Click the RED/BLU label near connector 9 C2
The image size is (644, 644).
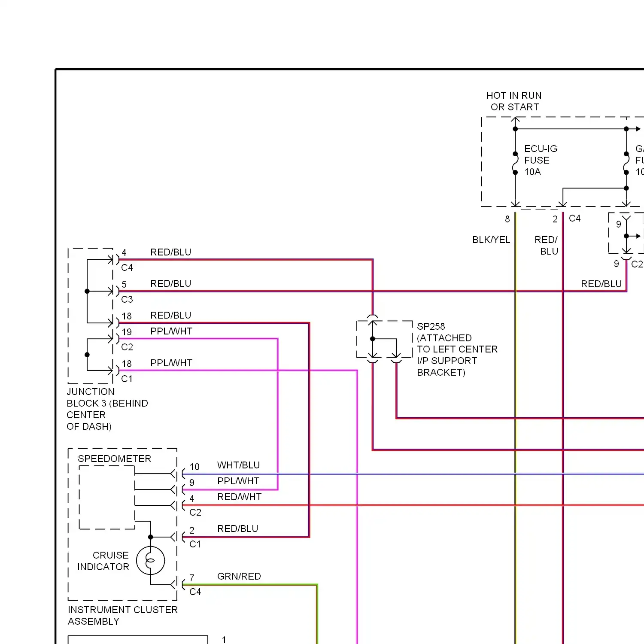(601, 284)
